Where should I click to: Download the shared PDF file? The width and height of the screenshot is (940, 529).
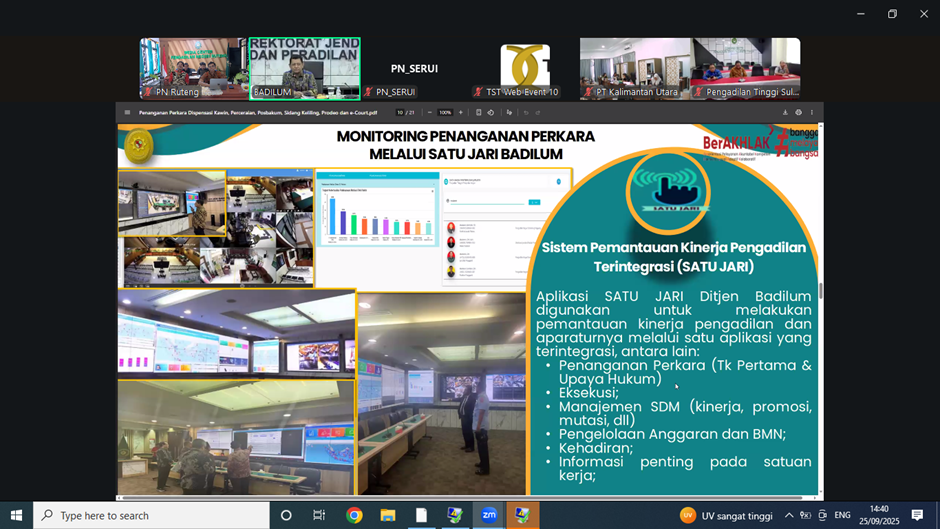(x=785, y=112)
